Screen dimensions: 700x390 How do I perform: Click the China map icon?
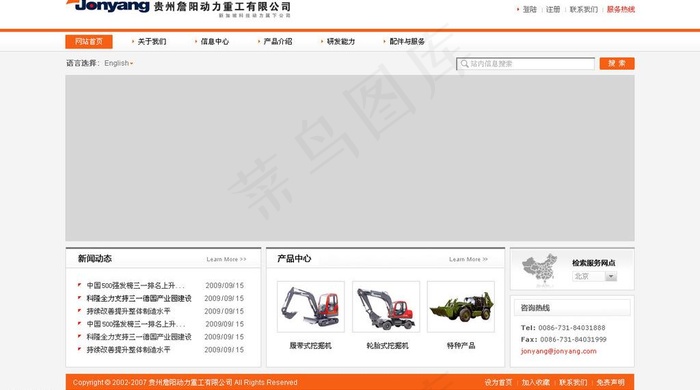(539, 269)
